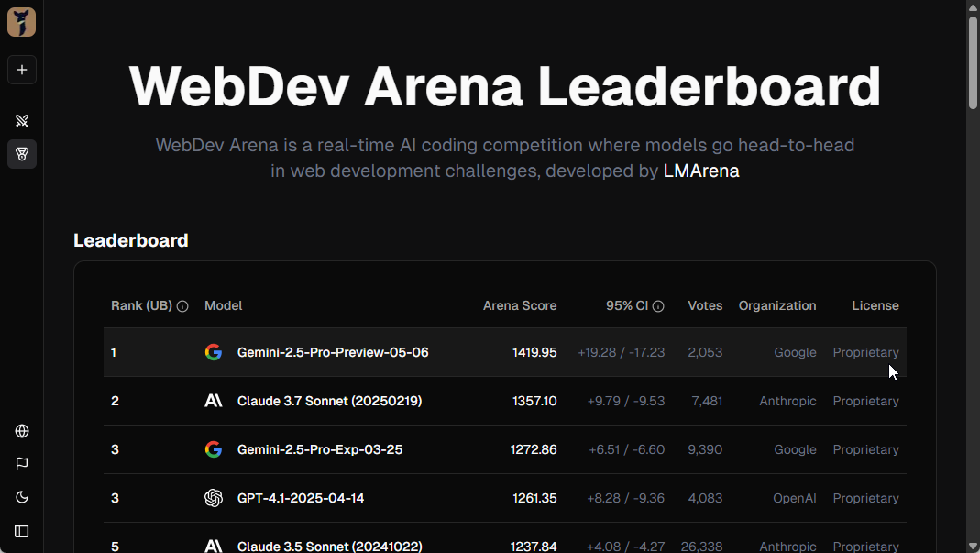Select the GPT-4.1-2025-04-14 model name

(x=301, y=498)
